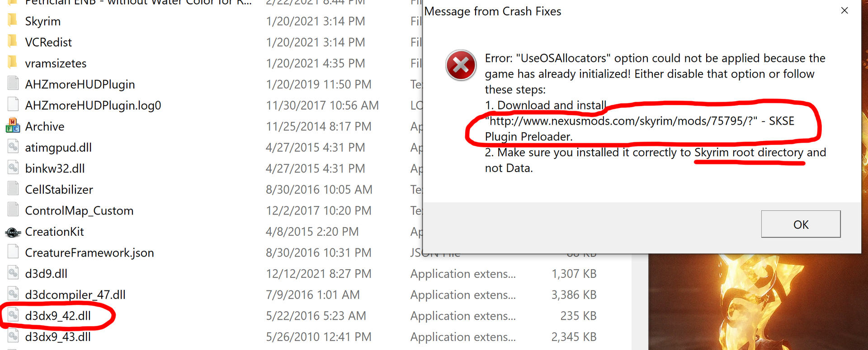Close the Crash Fixes message dialog
Image resolution: width=868 pixels, height=350 pixels.
click(844, 10)
